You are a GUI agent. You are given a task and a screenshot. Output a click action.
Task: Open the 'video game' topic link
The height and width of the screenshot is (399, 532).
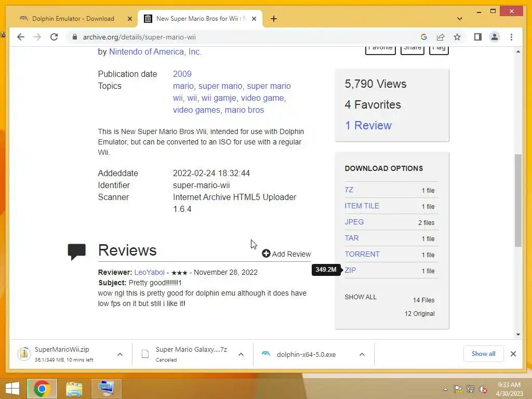click(262, 98)
